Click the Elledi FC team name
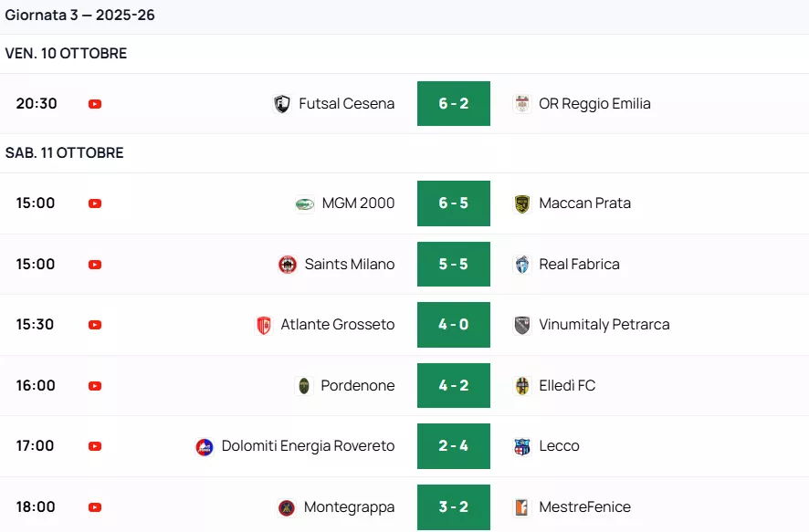This screenshot has width=809, height=532. 567,386
